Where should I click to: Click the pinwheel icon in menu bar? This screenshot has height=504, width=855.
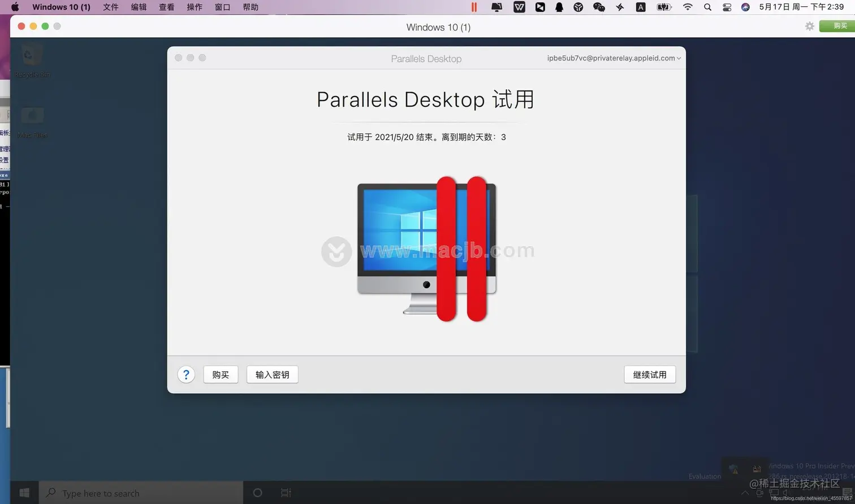pos(620,7)
